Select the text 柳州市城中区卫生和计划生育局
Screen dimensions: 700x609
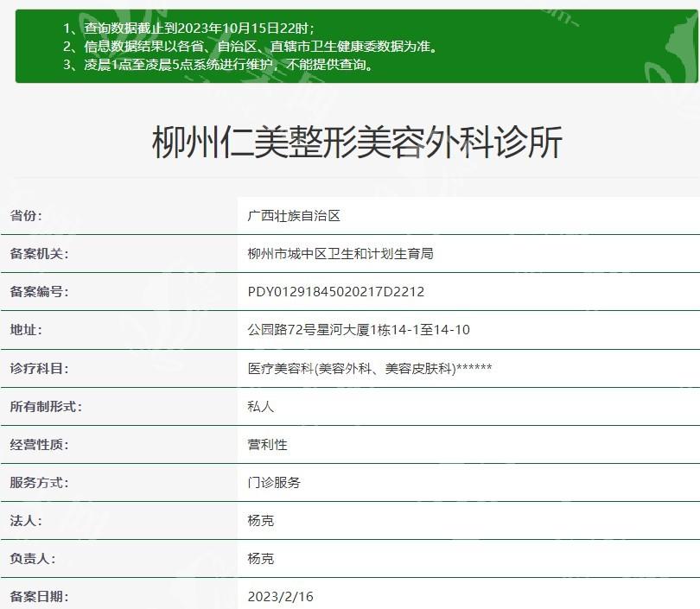[340, 254]
